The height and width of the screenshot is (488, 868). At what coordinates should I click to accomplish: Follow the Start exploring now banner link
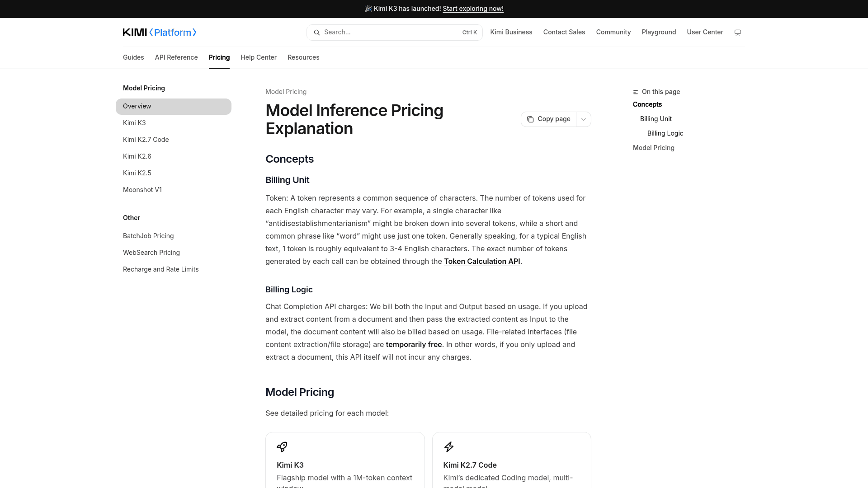click(x=473, y=9)
